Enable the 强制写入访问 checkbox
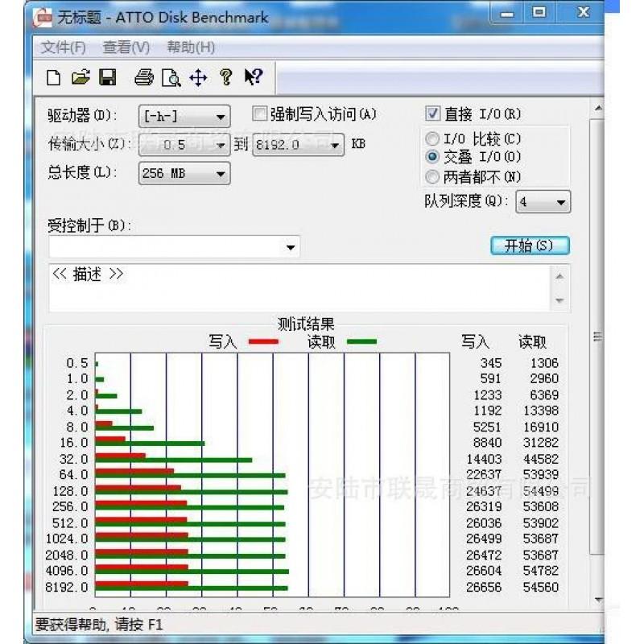 (x=259, y=114)
